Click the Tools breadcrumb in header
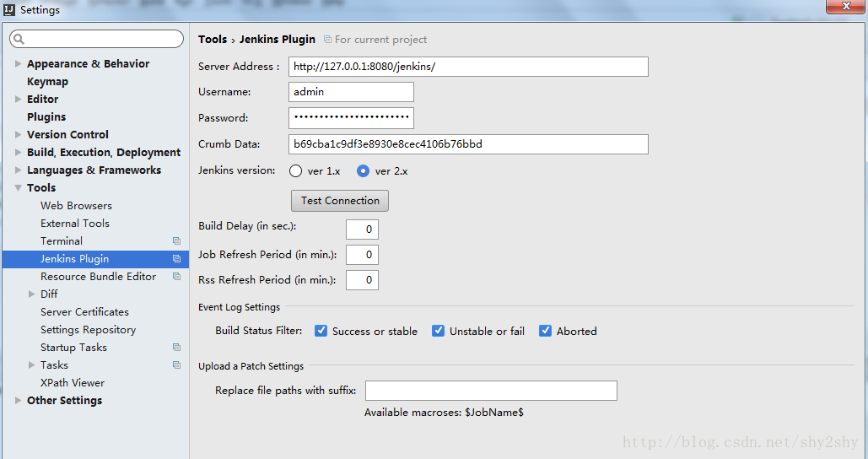 pos(213,40)
